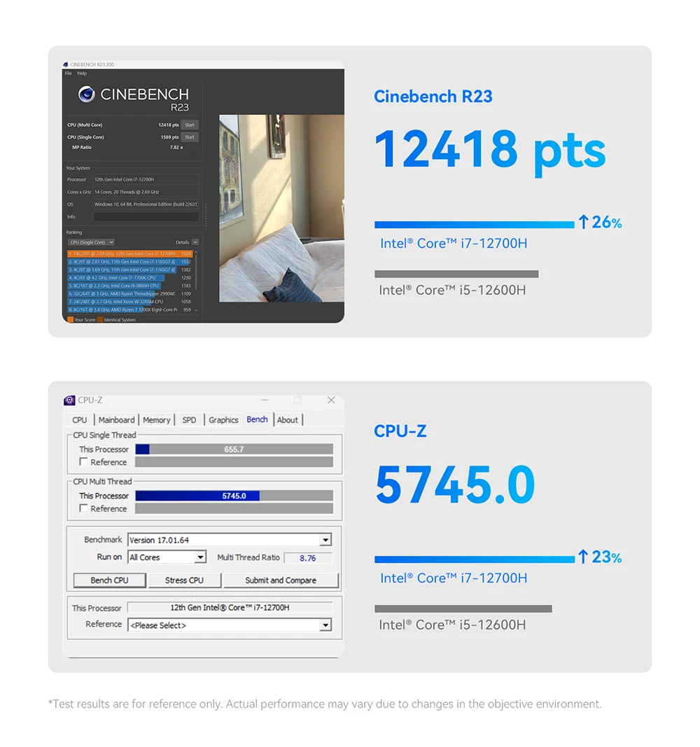Click the Cinebench sphere logo icon
The height and width of the screenshot is (747, 700).
86,95
